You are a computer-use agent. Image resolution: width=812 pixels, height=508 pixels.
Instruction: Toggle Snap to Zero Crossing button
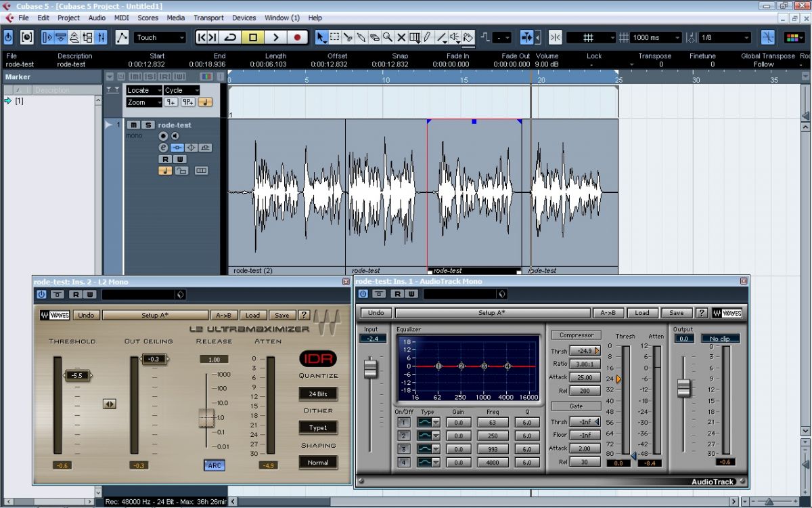(768, 37)
